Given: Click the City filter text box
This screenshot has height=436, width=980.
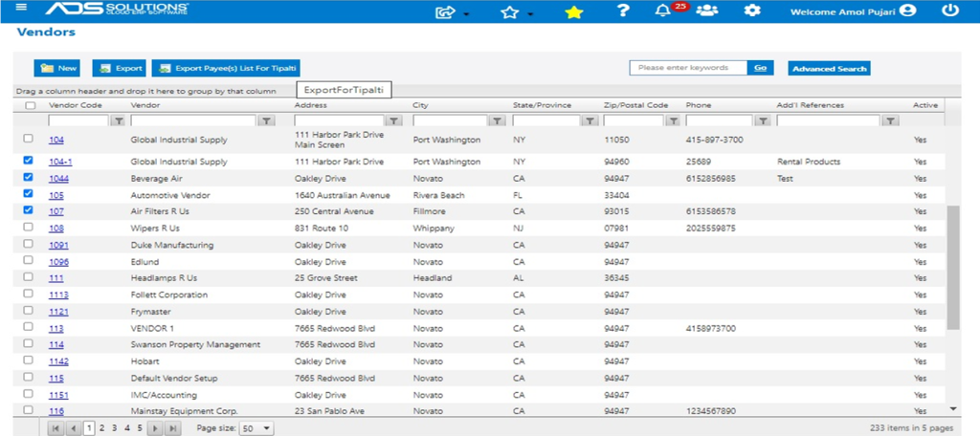Looking at the screenshot, I should click(450, 120).
